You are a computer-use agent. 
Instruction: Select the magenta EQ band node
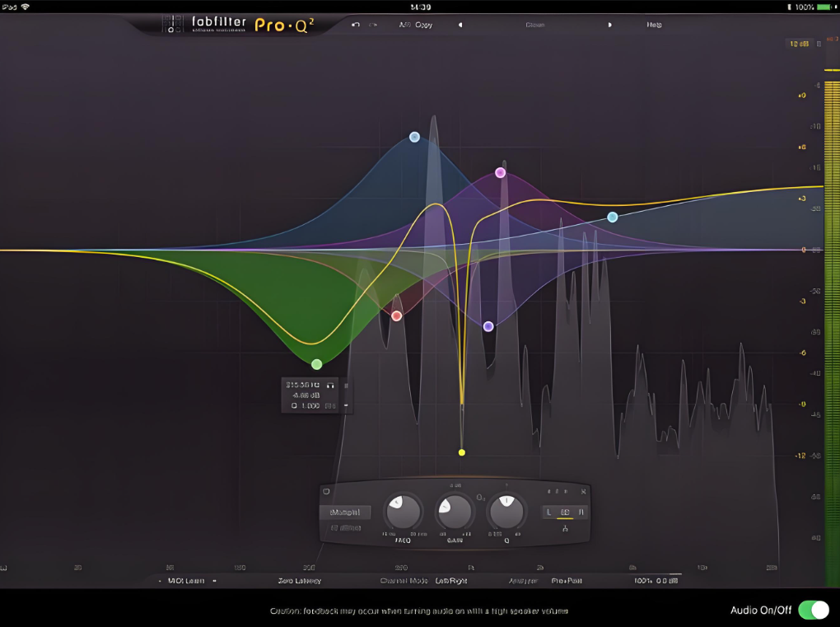[x=500, y=172]
